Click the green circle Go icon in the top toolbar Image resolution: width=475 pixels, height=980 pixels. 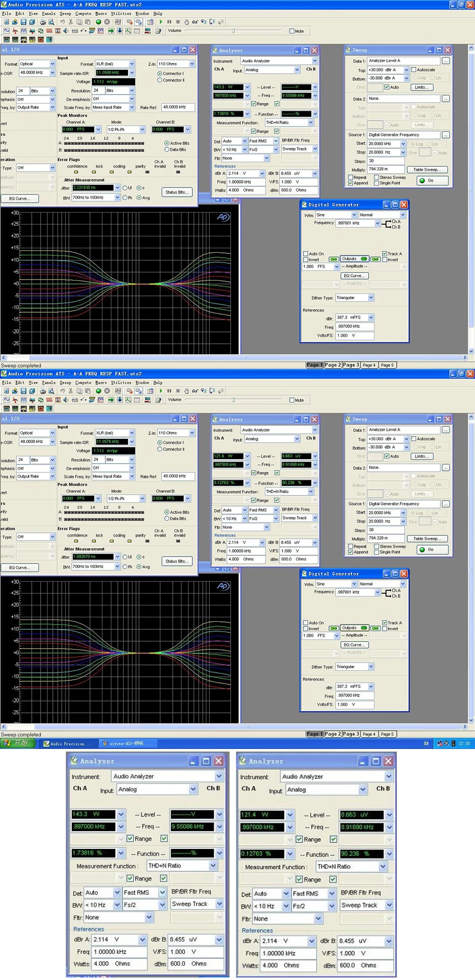point(98,22)
